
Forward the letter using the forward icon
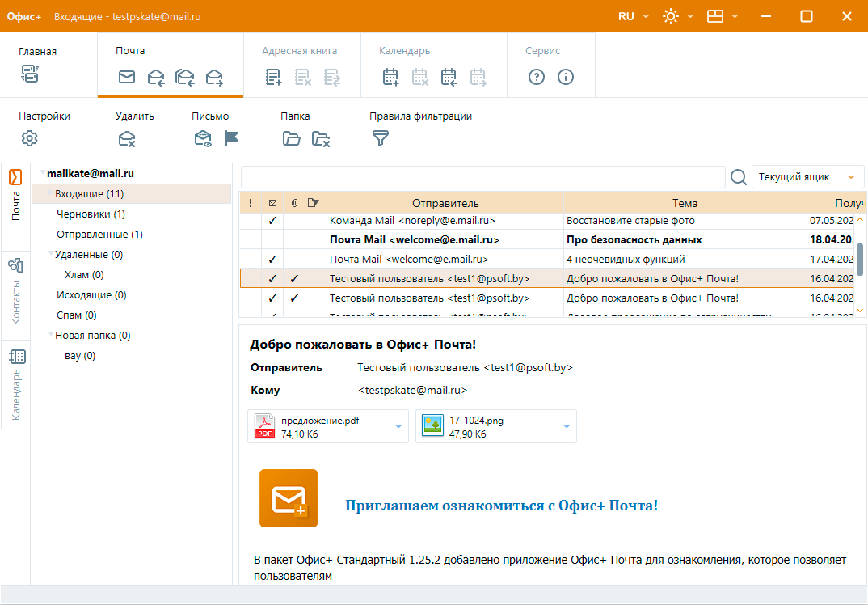213,77
